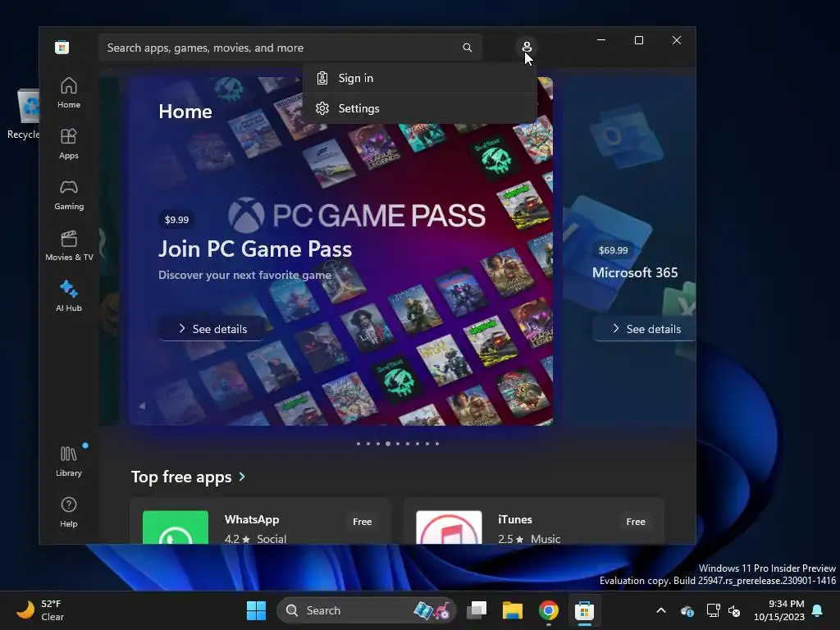The image size is (840, 630).
Task: Open Help in the sidebar
Action: [x=69, y=512]
